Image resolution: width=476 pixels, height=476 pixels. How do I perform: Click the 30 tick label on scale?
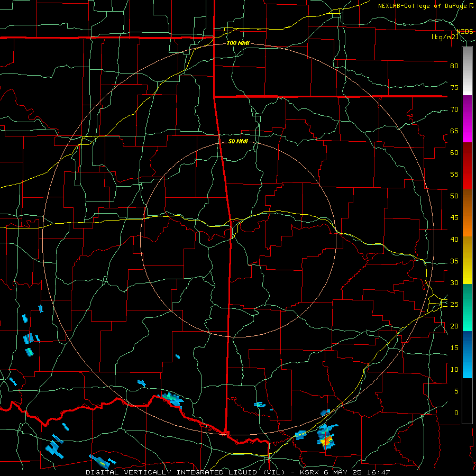[x=454, y=283]
